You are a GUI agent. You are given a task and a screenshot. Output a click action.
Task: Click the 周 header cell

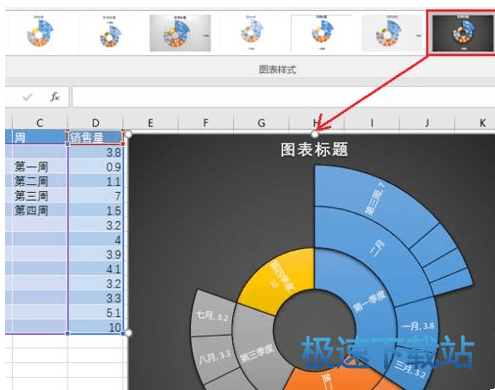click(x=40, y=137)
